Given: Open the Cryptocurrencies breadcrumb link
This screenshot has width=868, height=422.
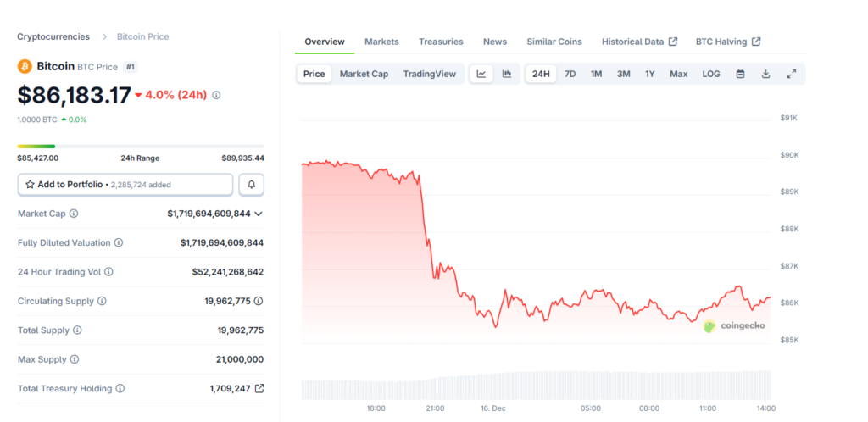Looking at the screenshot, I should coord(53,36).
